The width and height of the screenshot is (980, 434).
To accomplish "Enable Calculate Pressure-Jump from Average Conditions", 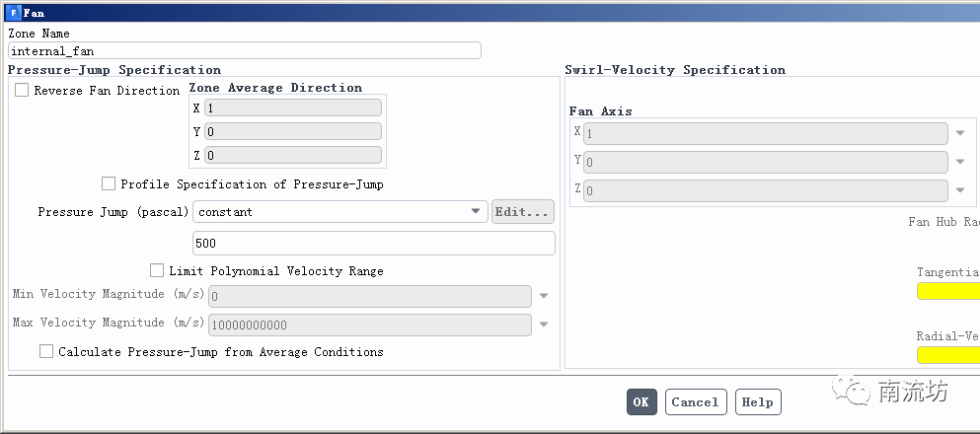I will coord(46,352).
